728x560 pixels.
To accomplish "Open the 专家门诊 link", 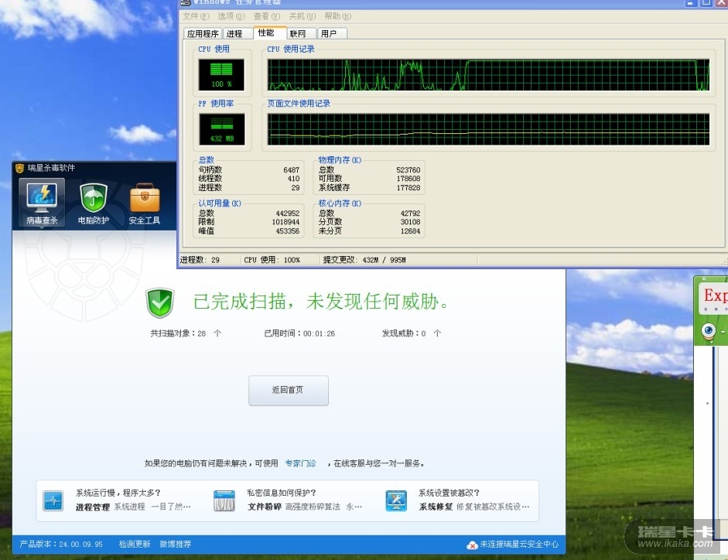I will click(x=300, y=463).
